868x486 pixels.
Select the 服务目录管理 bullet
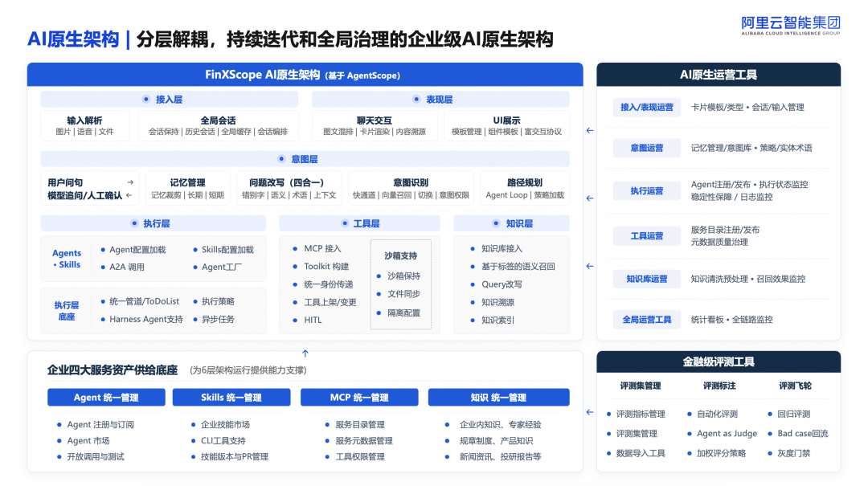(355, 425)
